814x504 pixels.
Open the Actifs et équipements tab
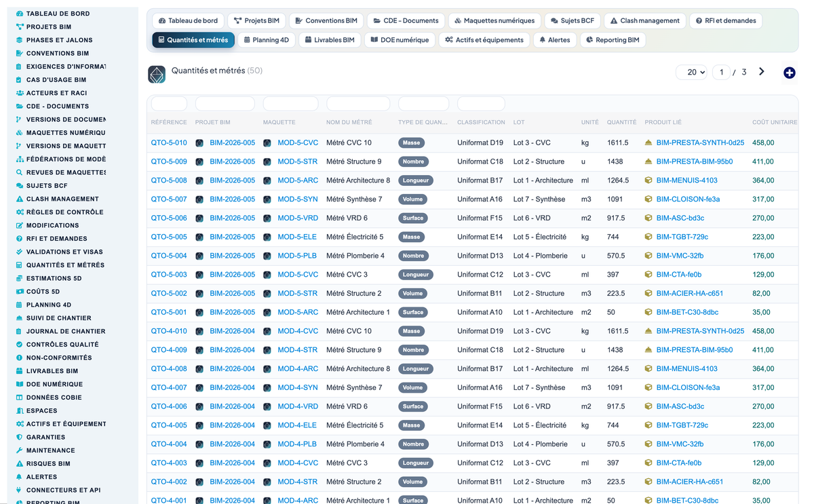[x=484, y=40]
